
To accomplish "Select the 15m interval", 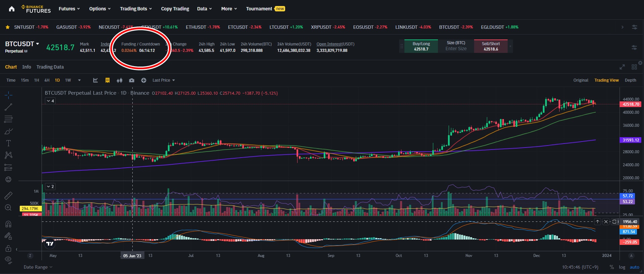I will pyautogui.click(x=25, y=80).
